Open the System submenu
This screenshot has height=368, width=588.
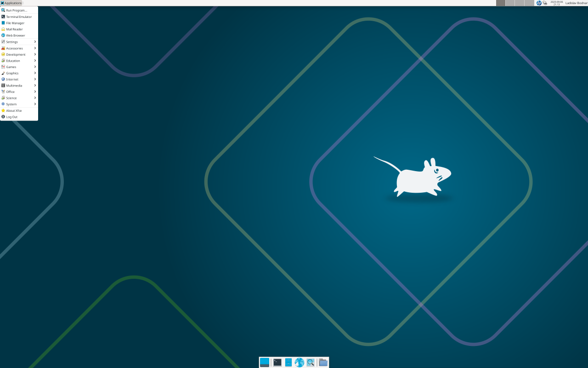[19, 104]
